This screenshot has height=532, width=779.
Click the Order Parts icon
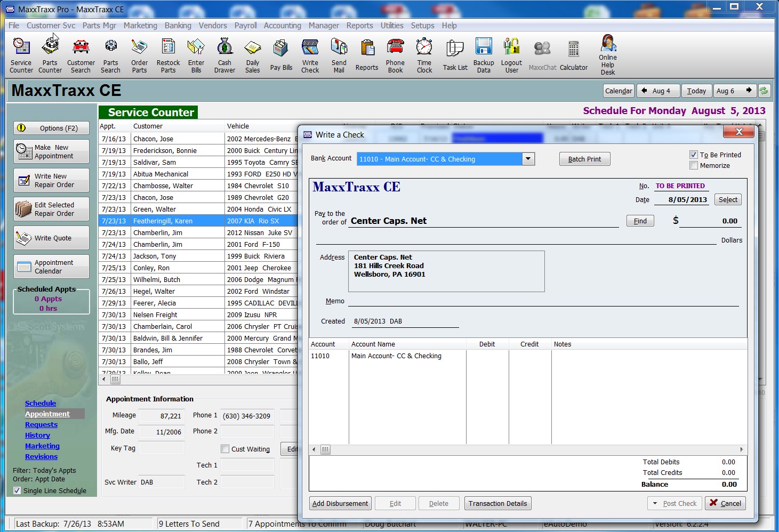[140, 55]
